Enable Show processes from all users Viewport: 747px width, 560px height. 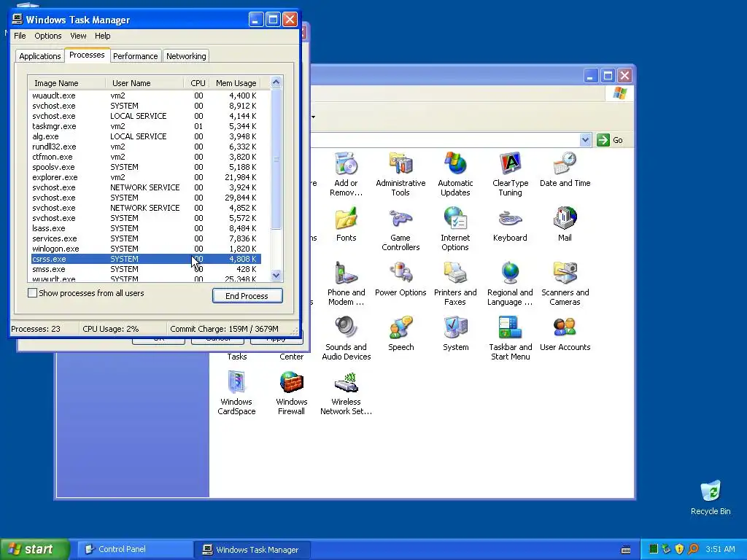[32, 293]
